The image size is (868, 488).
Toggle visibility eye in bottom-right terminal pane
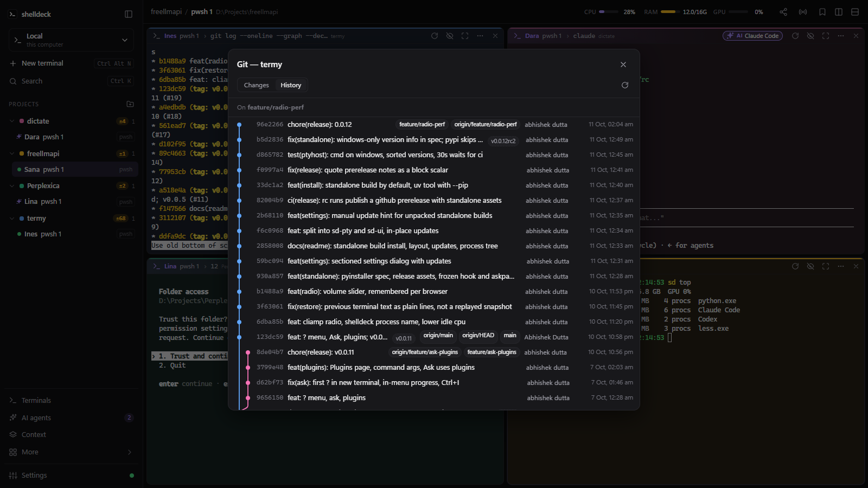(x=810, y=266)
